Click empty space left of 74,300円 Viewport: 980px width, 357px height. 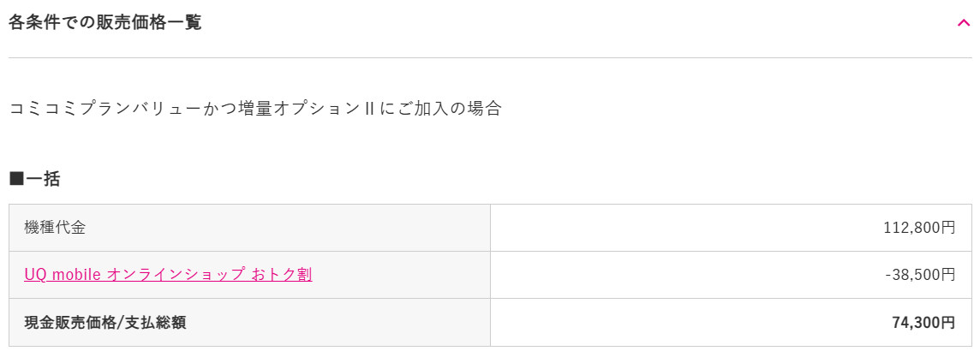pos(688,323)
